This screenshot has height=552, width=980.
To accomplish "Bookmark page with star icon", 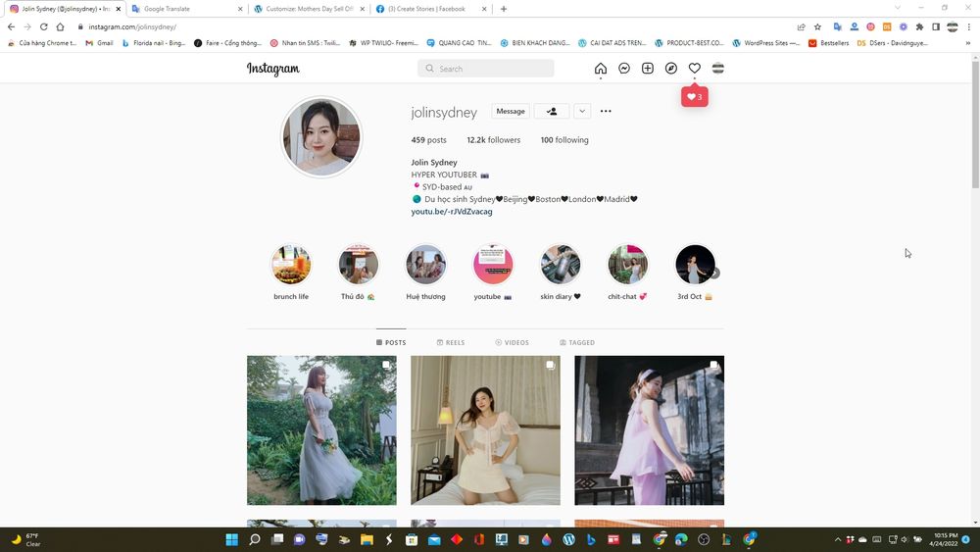I will (817, 26).
